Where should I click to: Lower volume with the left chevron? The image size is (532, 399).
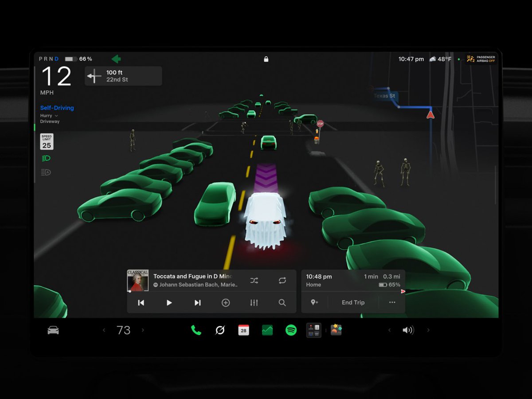[389, 330]
